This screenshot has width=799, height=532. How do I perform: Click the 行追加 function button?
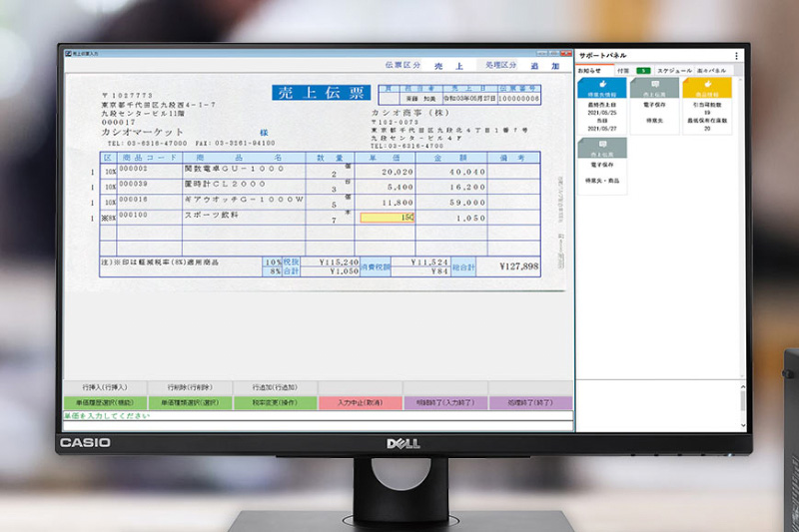[276, 387]
